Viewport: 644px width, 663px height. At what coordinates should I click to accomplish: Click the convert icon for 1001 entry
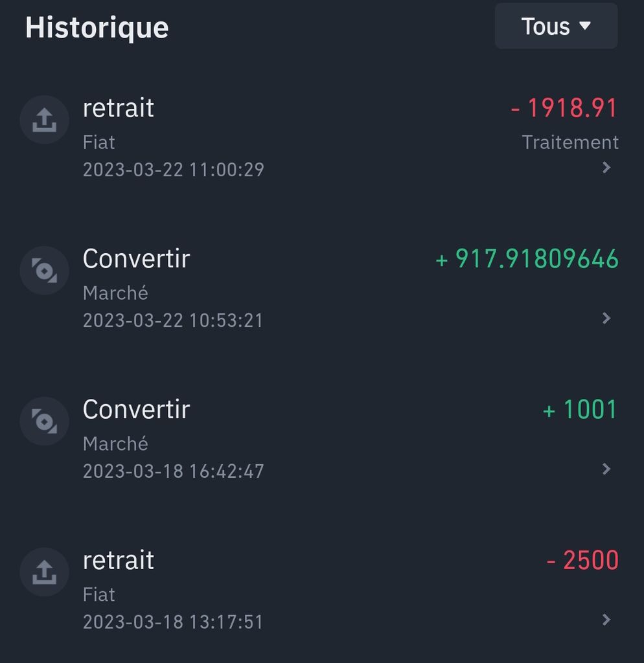point(44,421)
